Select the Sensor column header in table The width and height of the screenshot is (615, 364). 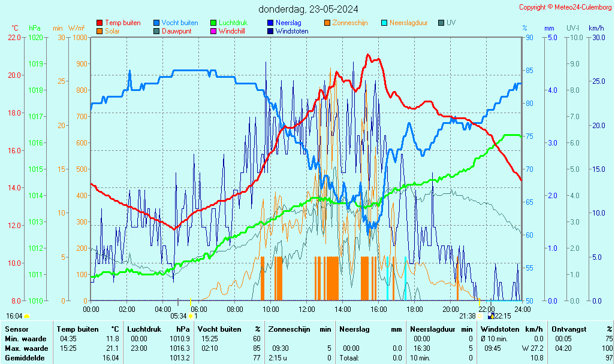[x=16, y=329]
